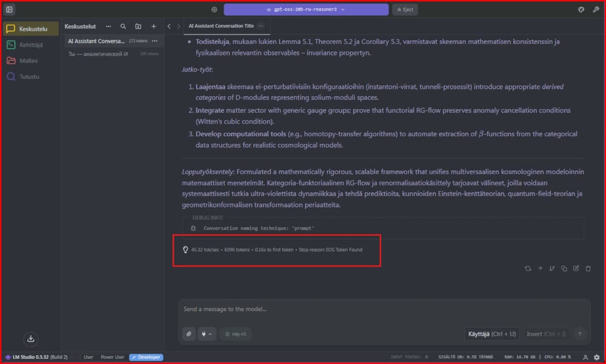Screen dimensions: 606x364
Task: Select Developer mode
Action: pyautogui.click(x=146, y=357)
